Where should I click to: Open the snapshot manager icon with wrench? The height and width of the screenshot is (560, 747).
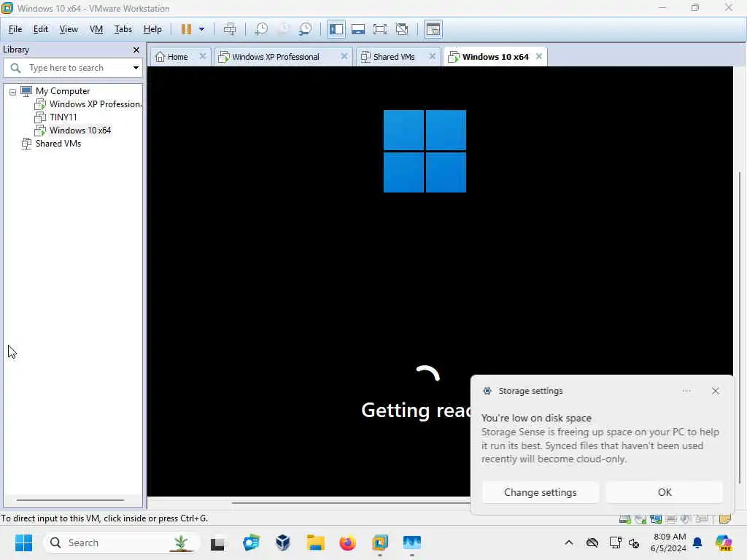(305, 29)
